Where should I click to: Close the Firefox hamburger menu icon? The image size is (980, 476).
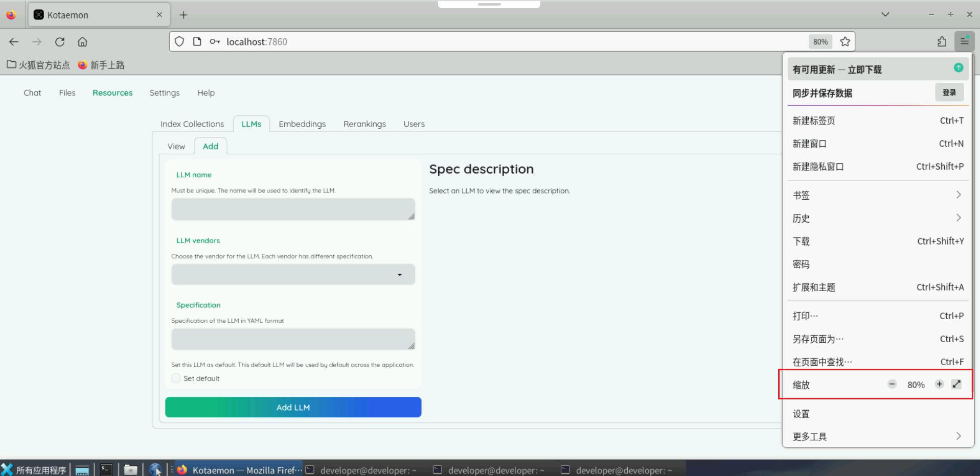964,41
